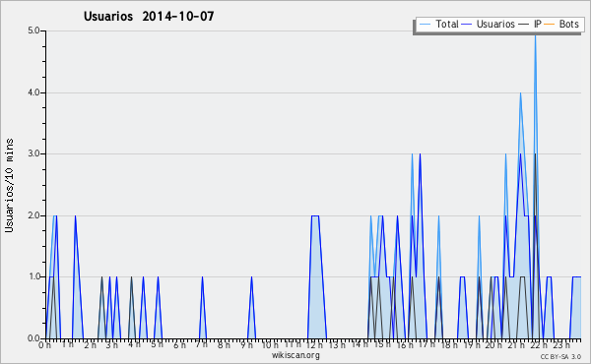The image size is (591, 364).
Task: Click the 5.0 y-axis value label
Action: 33,30
